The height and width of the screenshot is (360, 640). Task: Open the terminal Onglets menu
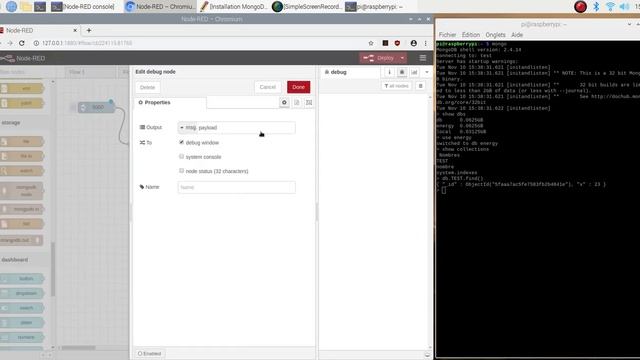point(495,35)
